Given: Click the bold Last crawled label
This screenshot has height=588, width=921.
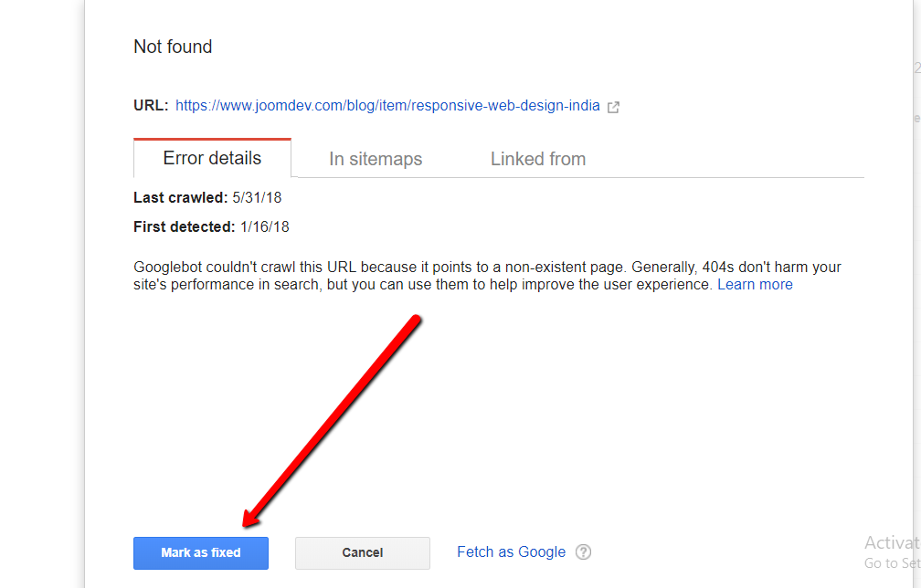Looking at the screenshot, I should (180, 198).
